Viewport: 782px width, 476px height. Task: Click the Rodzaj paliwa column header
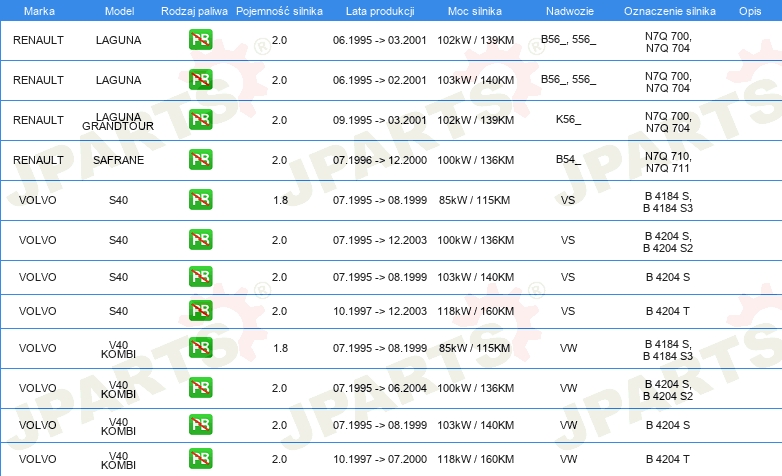tap(194, 11)
